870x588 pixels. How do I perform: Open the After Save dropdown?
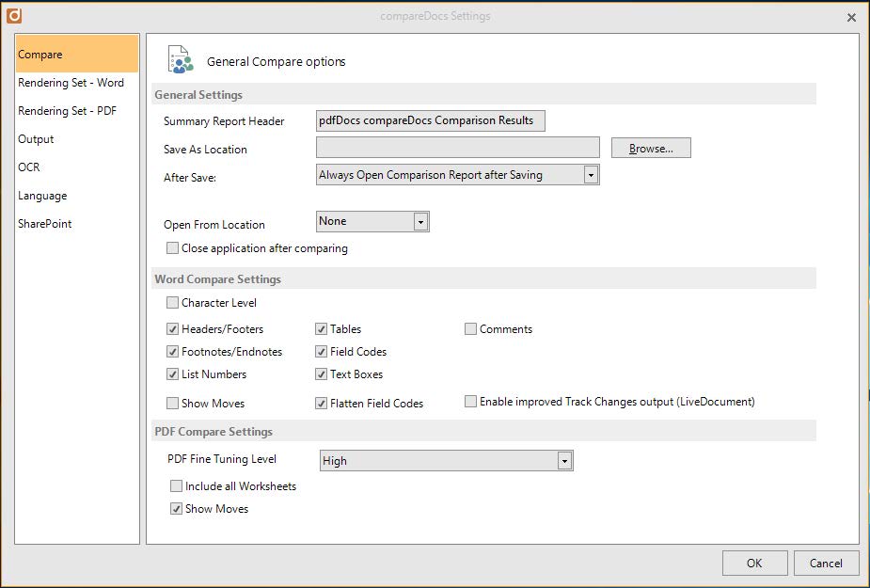[x=458, y=175]
